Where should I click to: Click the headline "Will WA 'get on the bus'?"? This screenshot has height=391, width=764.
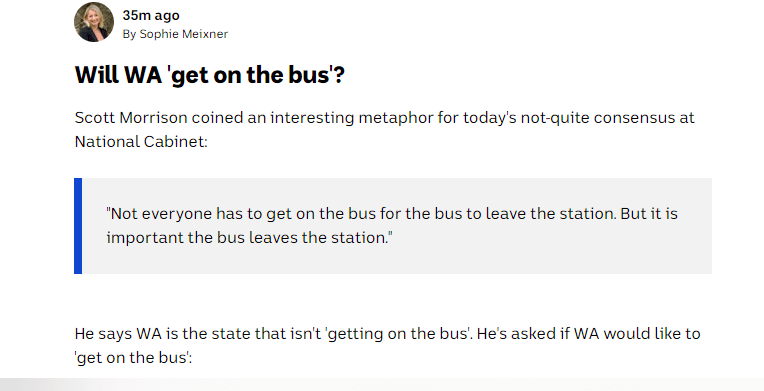click(210, 75)
